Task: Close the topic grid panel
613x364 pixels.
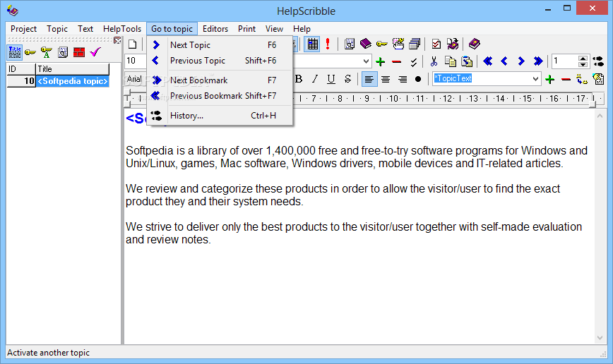Action: pos(117,40)
